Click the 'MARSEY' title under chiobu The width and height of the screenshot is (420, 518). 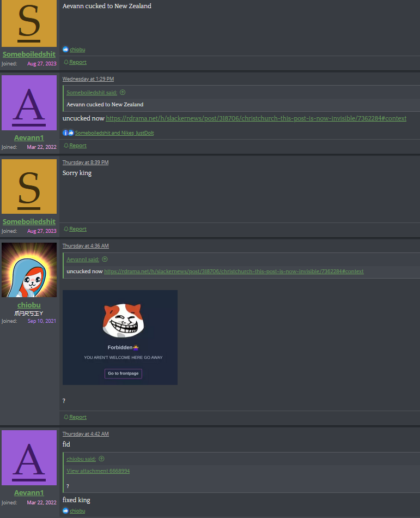click(29, 313)
